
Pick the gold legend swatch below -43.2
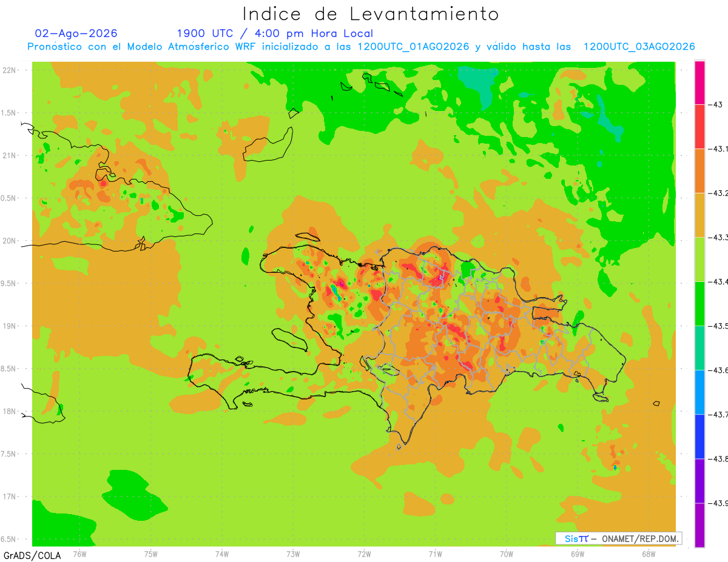pyautogui.click(x=699, y=215)
